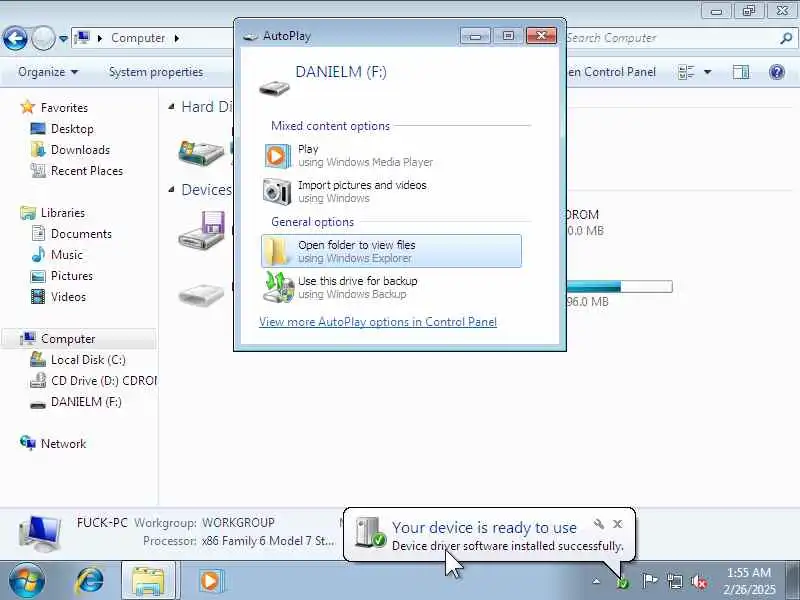Open CD Drive (D:) in sidebar
800x600 pixels.
(104, 381)
